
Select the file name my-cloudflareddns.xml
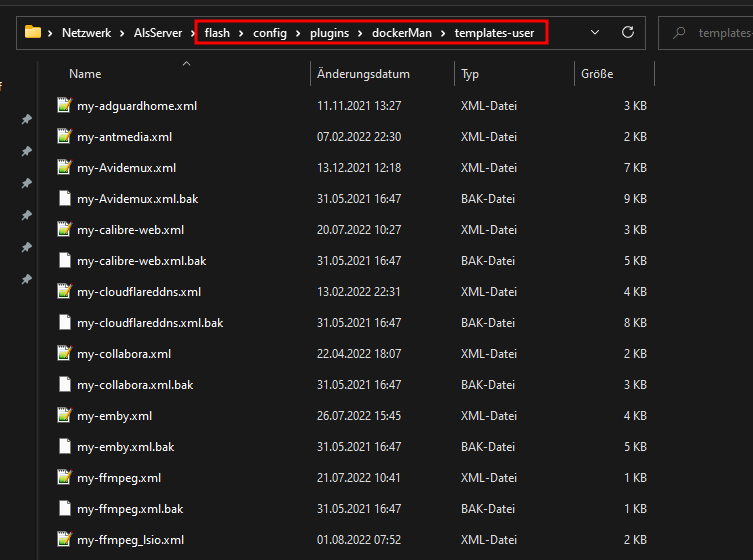tap(139, 292)
